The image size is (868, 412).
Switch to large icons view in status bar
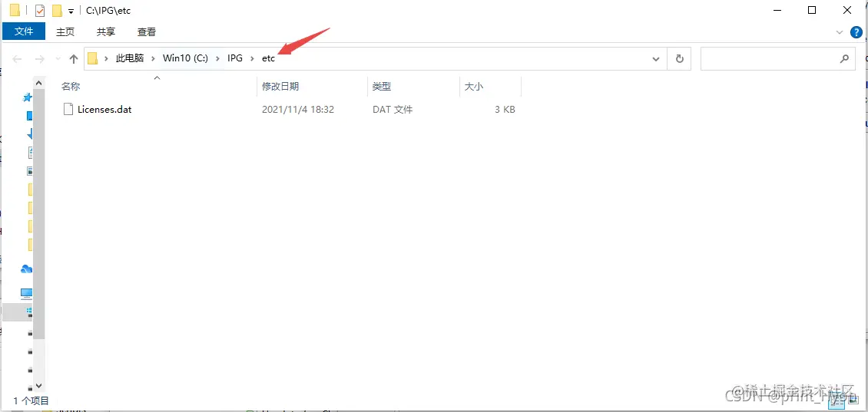point(853,400)
